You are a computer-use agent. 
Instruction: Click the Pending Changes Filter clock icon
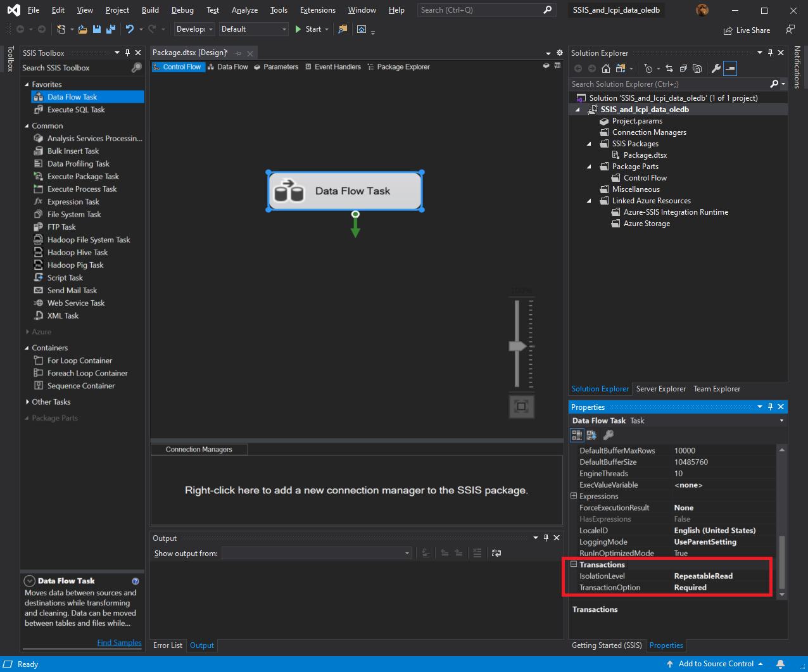(648, 68)
